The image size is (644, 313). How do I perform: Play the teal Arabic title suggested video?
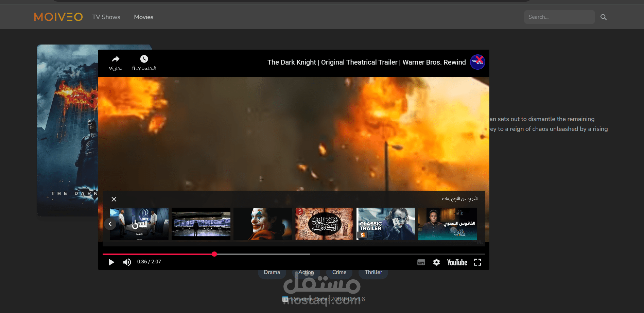click(x=448, y=224)
